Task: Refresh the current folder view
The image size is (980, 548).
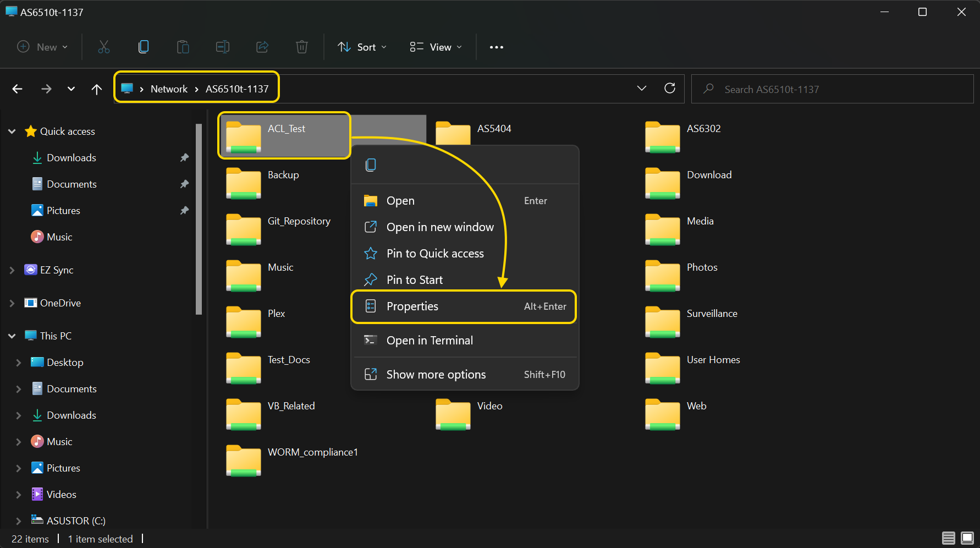Action: pyautogui.click(x=670, y=88)
